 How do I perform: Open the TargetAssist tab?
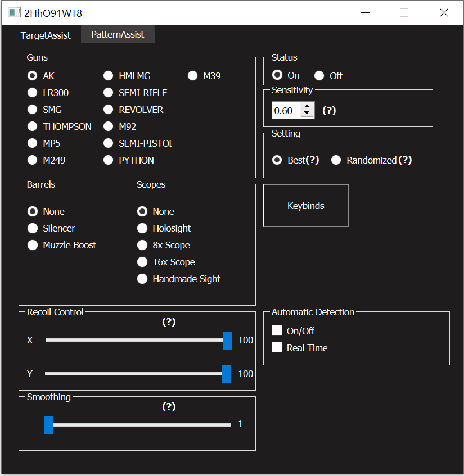[x=46, y=35]
